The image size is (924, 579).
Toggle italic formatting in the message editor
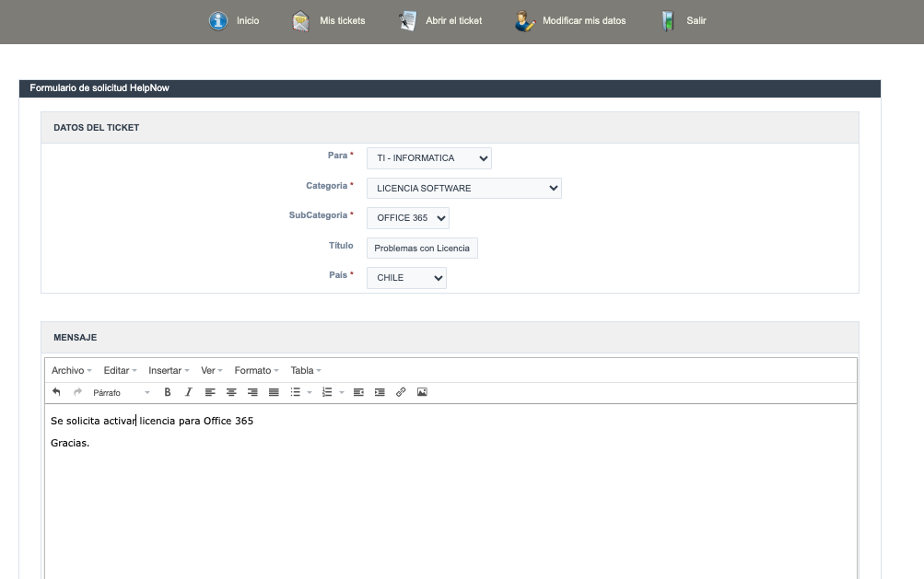[189, 392]
